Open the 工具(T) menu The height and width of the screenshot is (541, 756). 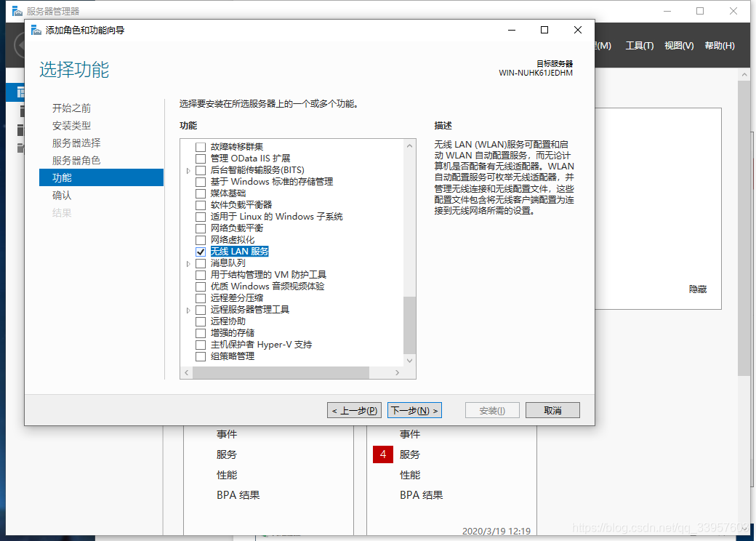point(640,44)
